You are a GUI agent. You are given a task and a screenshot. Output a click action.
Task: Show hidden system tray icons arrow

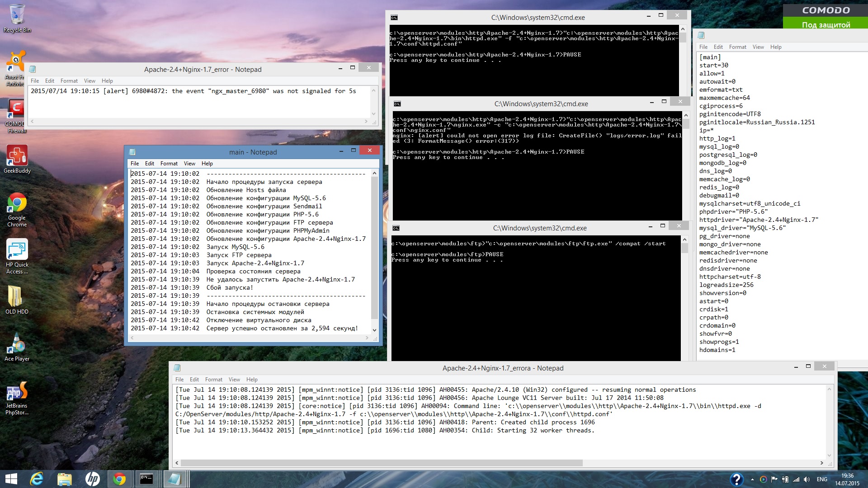tap(752, 479)
